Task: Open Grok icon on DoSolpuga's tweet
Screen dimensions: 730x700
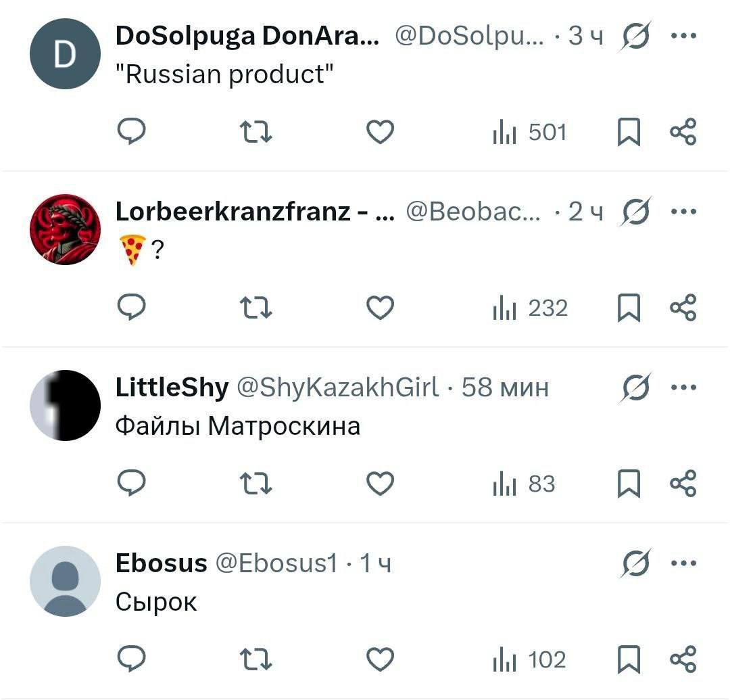Action: [635, 36]
